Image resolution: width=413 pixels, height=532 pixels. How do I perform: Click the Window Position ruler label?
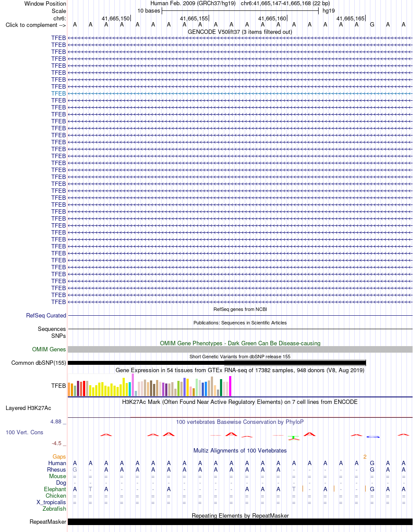(45, 4)
